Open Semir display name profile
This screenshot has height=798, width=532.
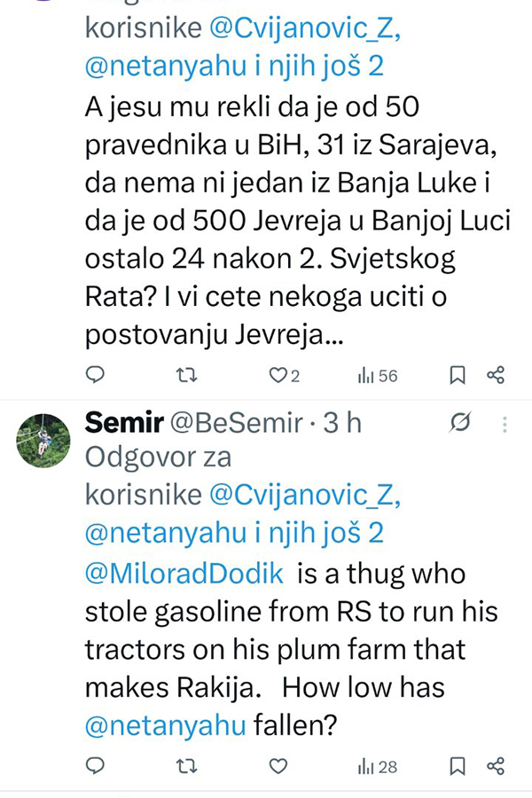point(123,424)
